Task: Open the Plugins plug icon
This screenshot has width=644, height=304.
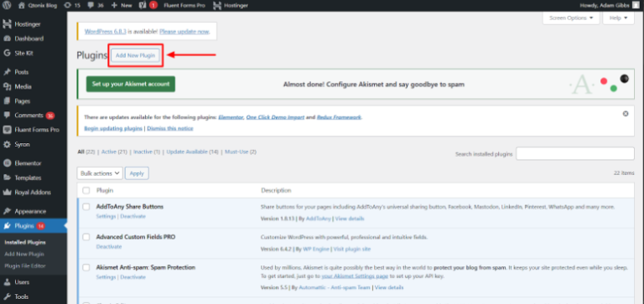Action: (7, 225)
